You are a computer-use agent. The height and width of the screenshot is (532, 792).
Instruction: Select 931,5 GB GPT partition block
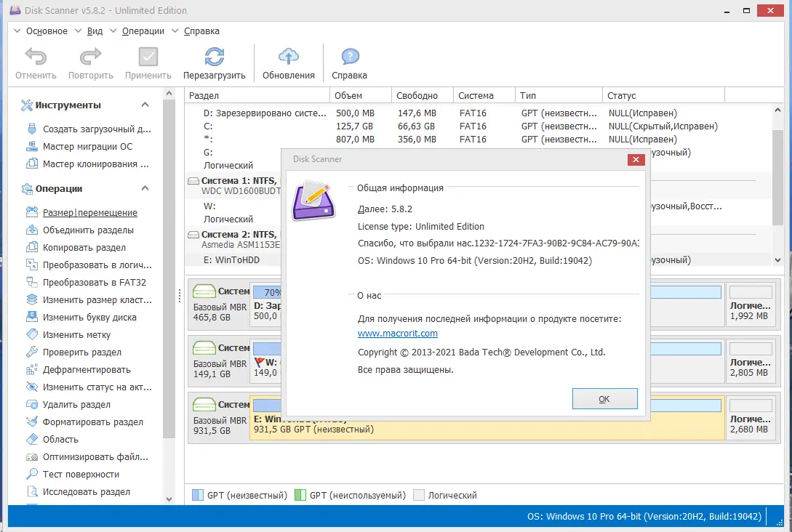coord(487,419)
